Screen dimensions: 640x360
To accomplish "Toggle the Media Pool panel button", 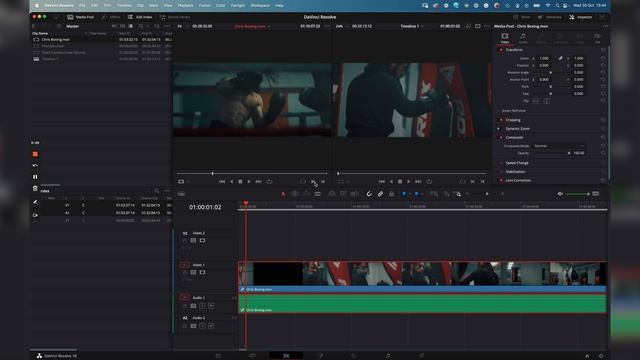I will [x=80, y=17].
